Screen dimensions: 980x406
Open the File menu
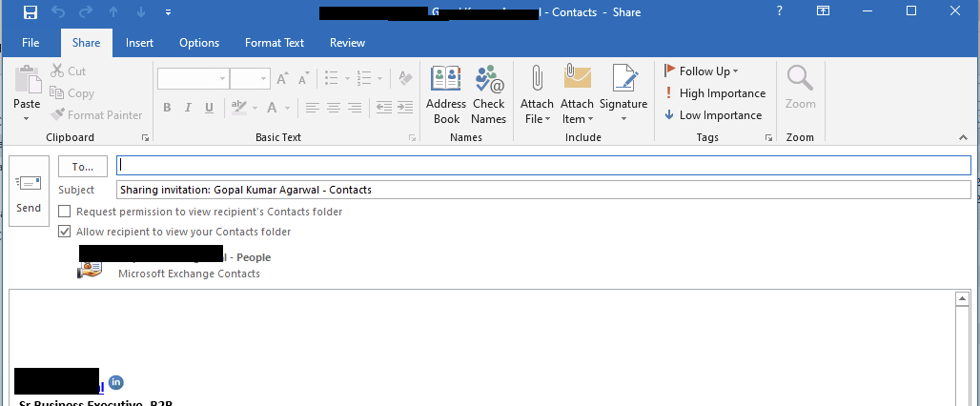30,43
